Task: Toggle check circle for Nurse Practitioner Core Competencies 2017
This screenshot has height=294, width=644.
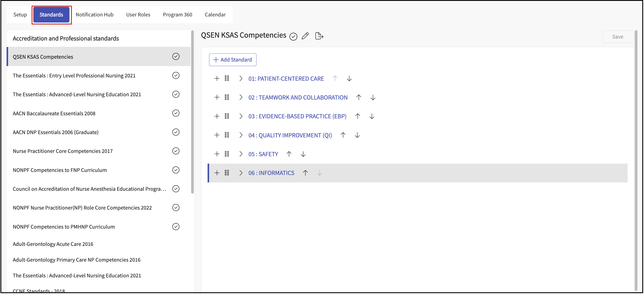Action: coord(176,151)
